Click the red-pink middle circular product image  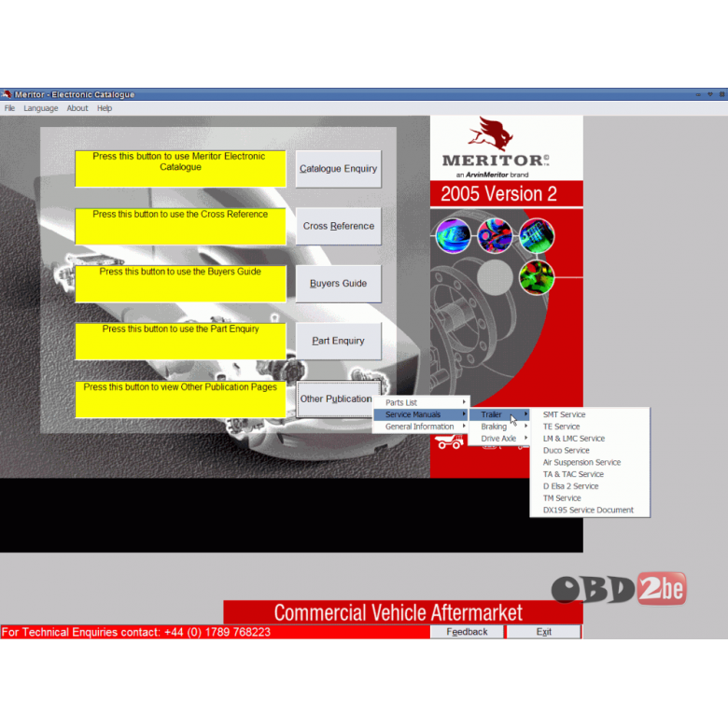[495, 236]
